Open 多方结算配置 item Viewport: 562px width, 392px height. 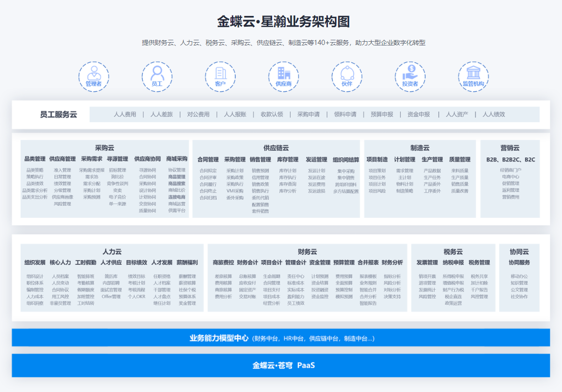346,191
